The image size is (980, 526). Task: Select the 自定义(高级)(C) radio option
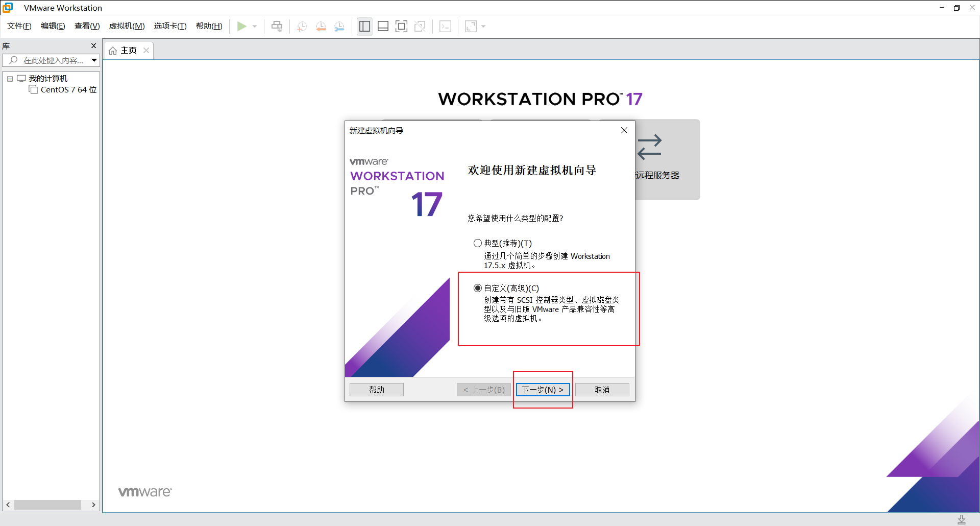point(478,288)
